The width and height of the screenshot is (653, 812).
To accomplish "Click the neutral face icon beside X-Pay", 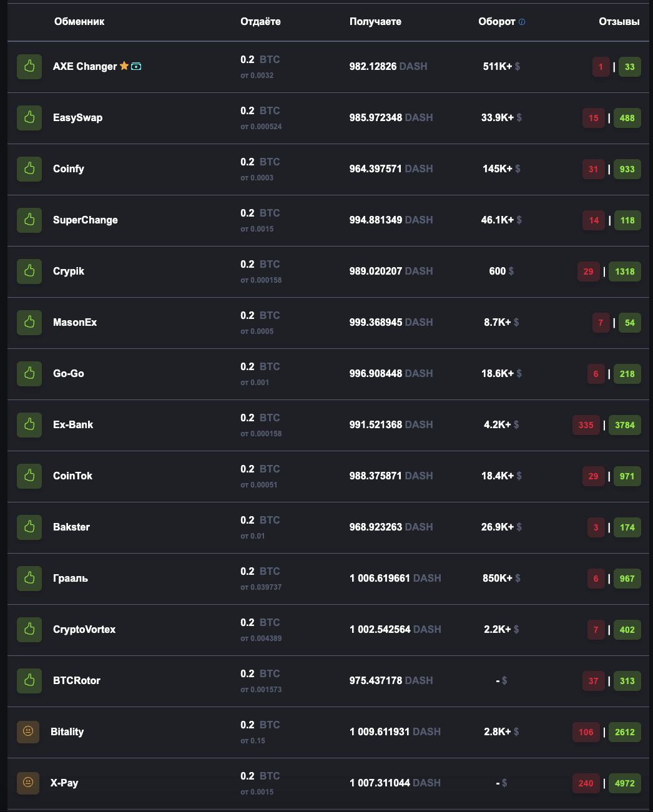I will 28,782.
